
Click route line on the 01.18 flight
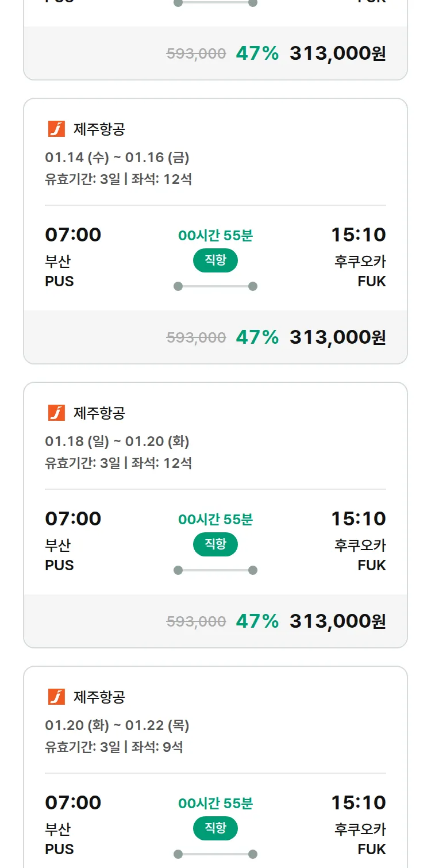coord(215,570)
